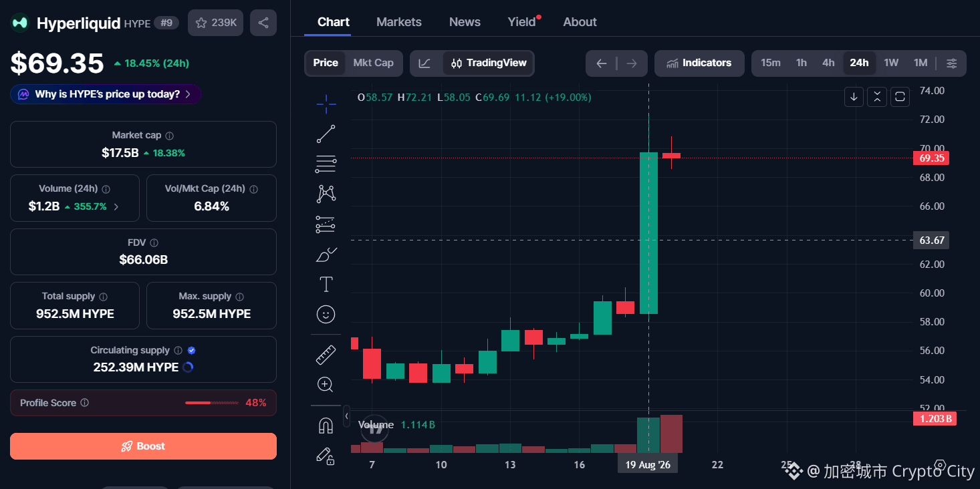Click Volume (24h) info icon

coord(106,189)
